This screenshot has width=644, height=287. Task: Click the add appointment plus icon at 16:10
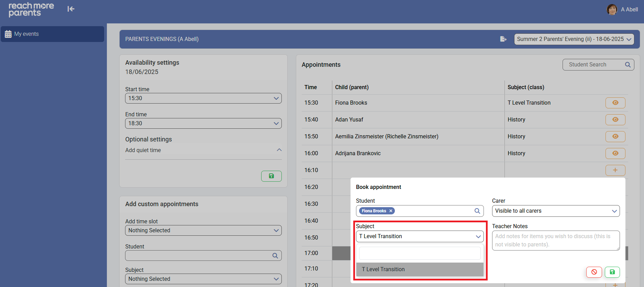tap(615, 170)
